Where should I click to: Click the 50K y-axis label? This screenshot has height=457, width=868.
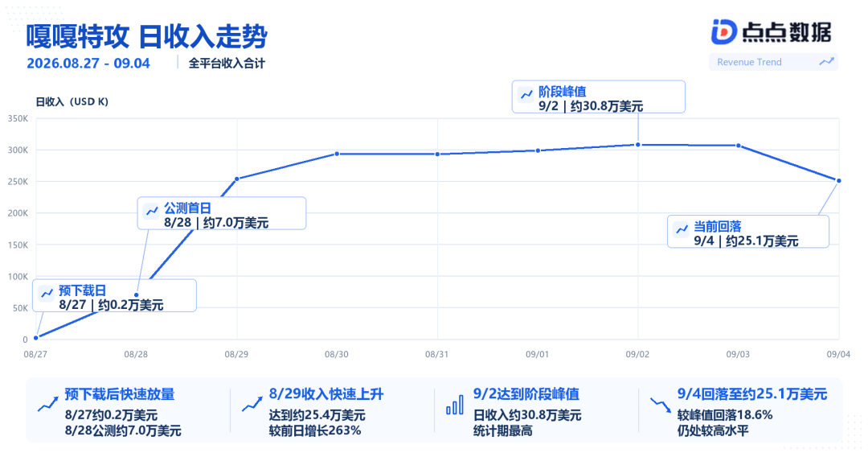(x=20, y=308)
